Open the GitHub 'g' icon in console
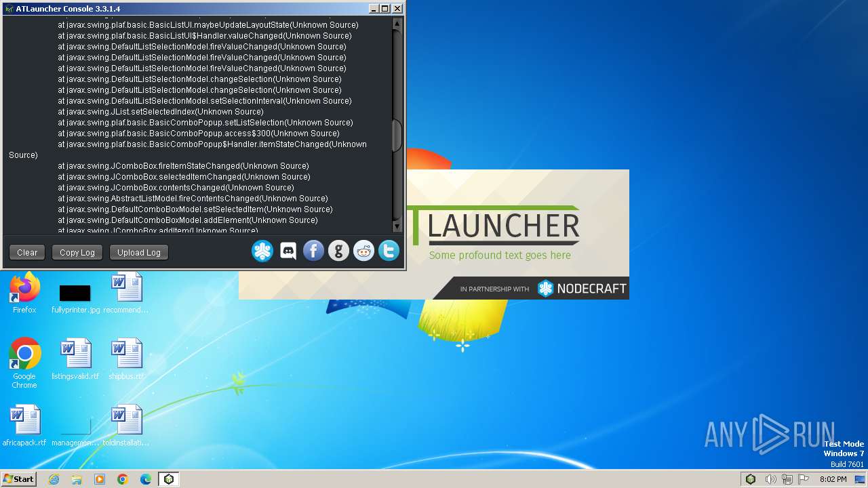868x488 pixels. tap(338, 251)
